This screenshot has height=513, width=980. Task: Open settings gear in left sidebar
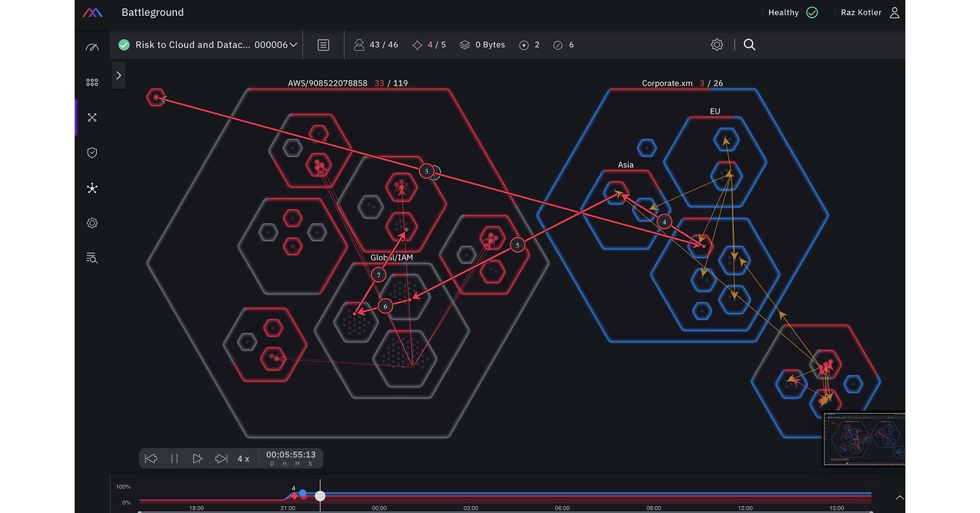[x=92, y=223]
